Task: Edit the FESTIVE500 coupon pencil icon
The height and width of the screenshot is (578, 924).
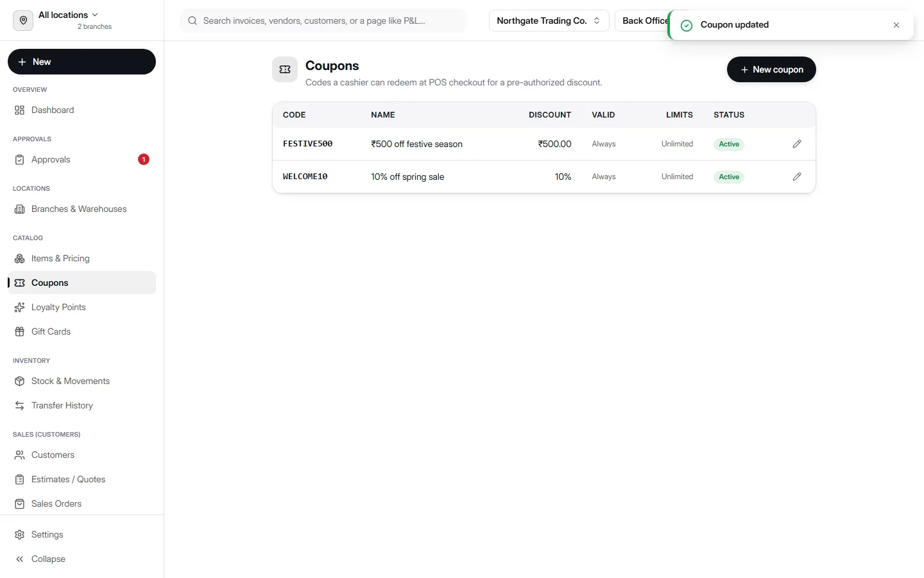Action: [x=797, y=144]
